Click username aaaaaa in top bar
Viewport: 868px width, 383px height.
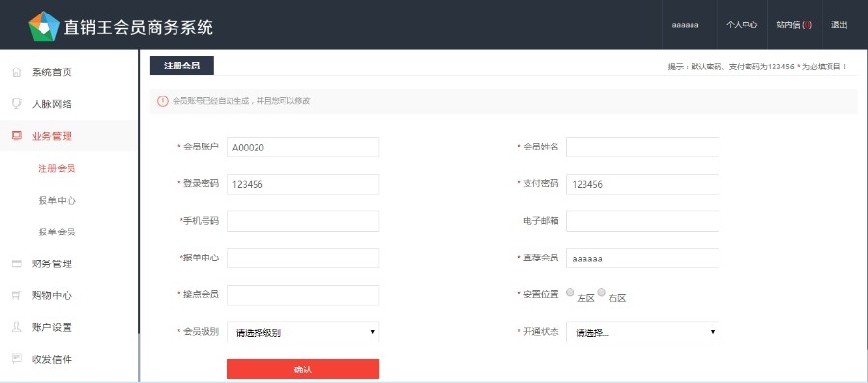[x=685, y=25]
